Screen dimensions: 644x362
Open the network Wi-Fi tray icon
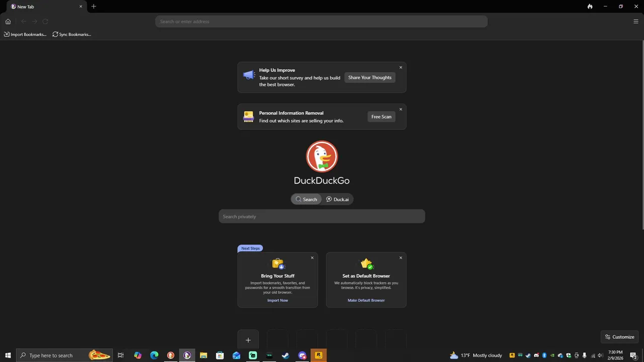click(x=593, y=356)
